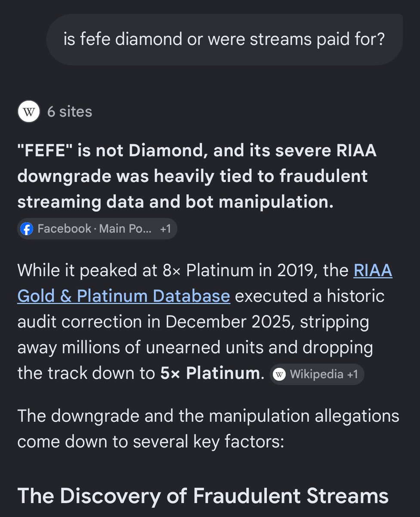Tap the Discovery of Fraudulent Streams heading
This screenshot has width=420, height=517.
203,496
